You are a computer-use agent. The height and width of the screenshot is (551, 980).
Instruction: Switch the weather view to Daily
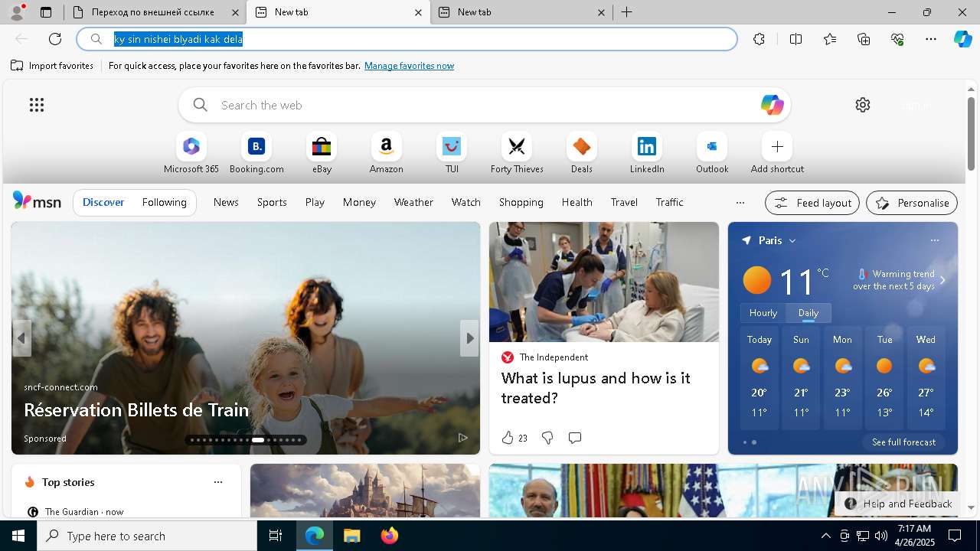808,312
